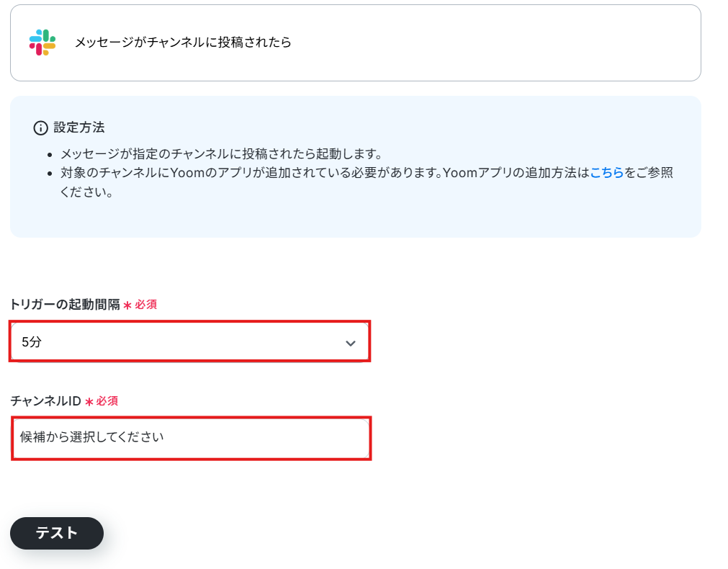This screenshot has width=728, height=569.
Task: Click the first bullet about メッセージが指定のチャンネル
Action: click(x=221, y=153)
